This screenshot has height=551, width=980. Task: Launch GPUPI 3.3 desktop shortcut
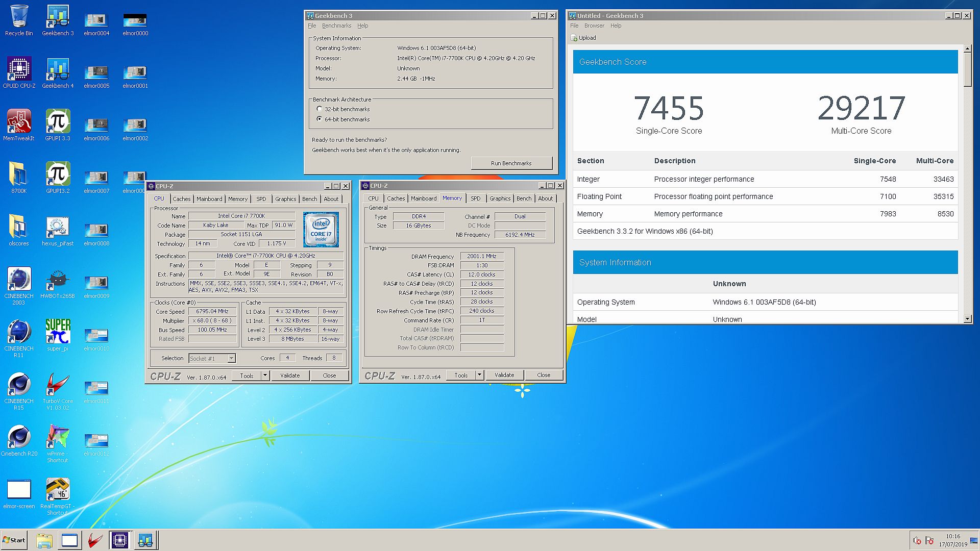click(x=58, y=126)
